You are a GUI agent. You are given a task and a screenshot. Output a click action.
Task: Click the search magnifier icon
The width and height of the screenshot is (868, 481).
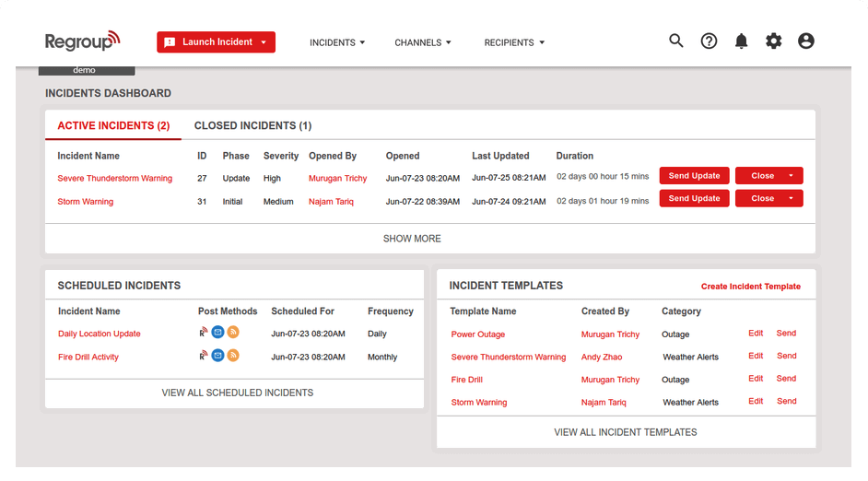(676, 41)
